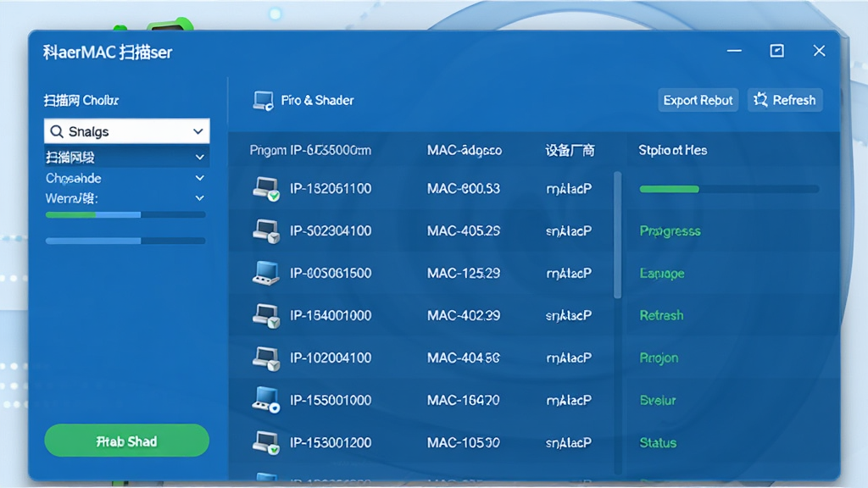Click the device list vertical scrollbar
Screen dimensions: 868x488
tap(618, 236)
